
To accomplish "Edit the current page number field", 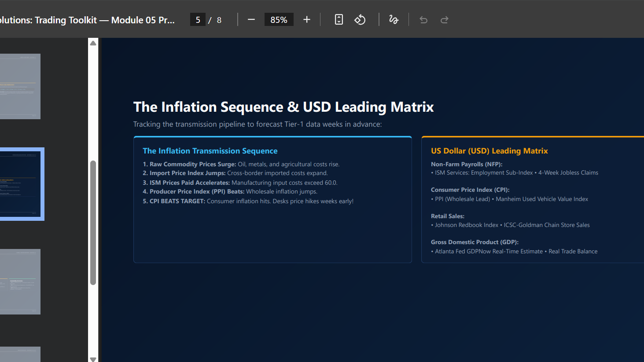I will coord(198,20).
